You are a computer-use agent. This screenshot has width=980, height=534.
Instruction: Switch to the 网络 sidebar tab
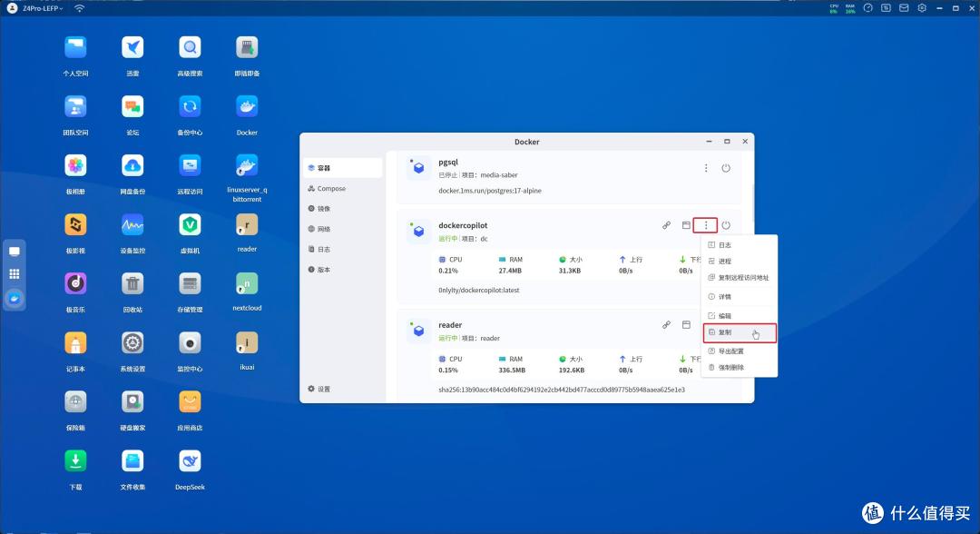(x=343, y=229)
